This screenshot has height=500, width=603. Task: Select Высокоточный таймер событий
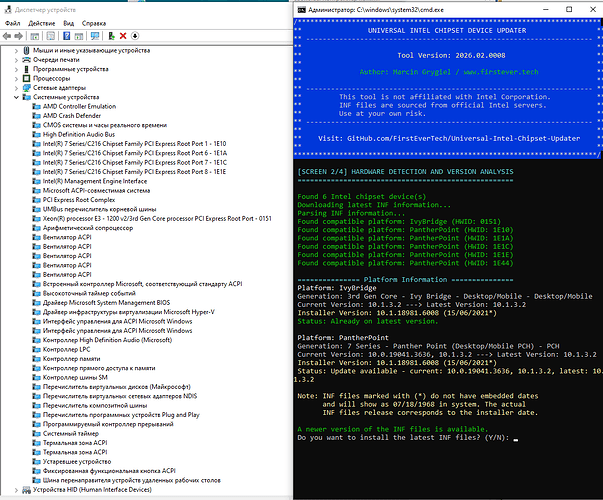[x=89, y=293]
